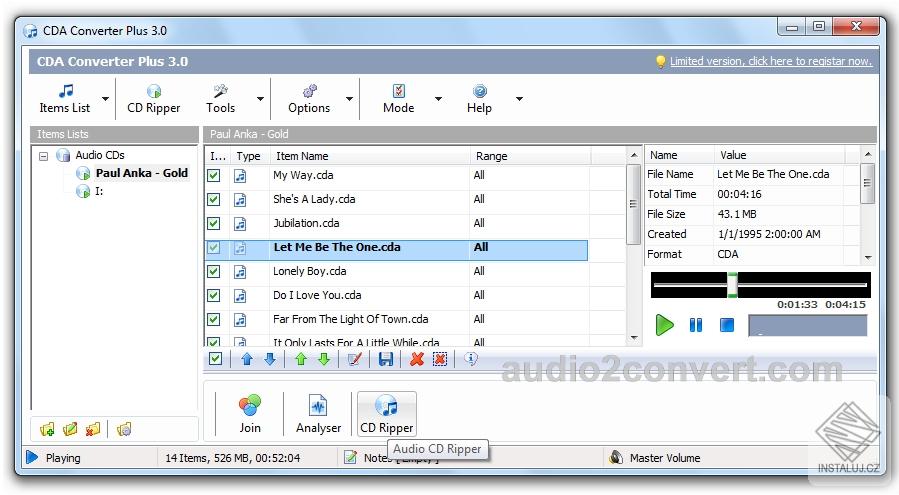Click the Item Name column header
899x495 pixels.
pyautogui.click(x=371, y=156)
